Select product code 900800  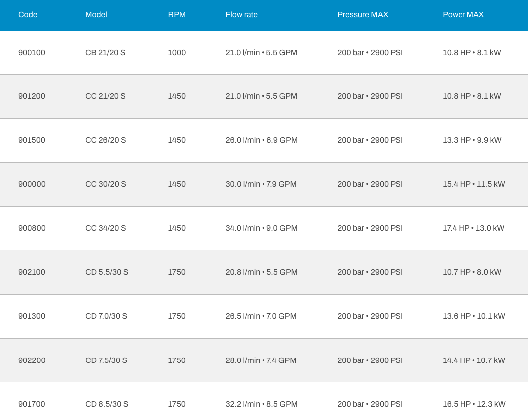[32, 228]
